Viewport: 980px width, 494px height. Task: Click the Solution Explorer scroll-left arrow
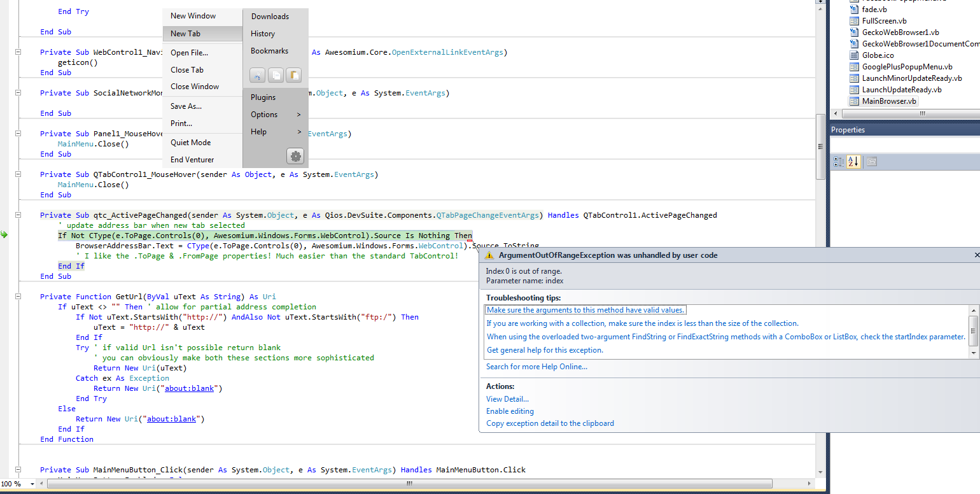tap(836, 113)
